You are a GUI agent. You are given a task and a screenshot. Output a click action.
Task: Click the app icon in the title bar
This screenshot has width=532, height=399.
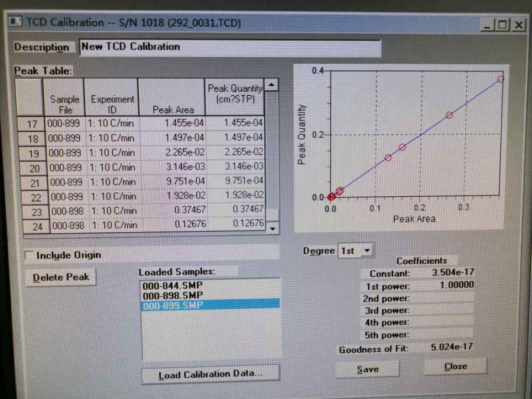click(16, 22)
